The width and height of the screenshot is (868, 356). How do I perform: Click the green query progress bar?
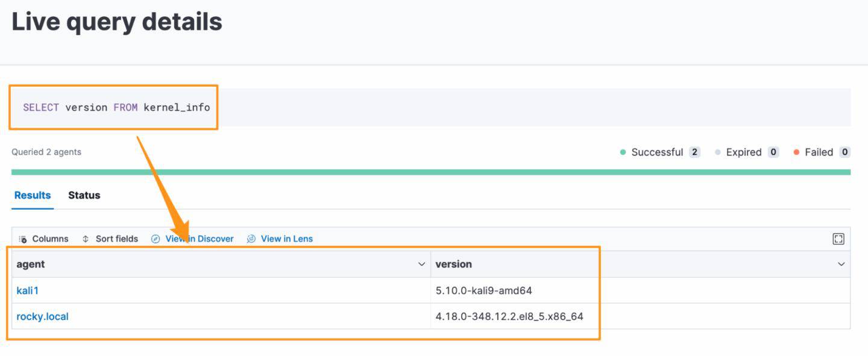pyautogui.click(x=430, y=172)
